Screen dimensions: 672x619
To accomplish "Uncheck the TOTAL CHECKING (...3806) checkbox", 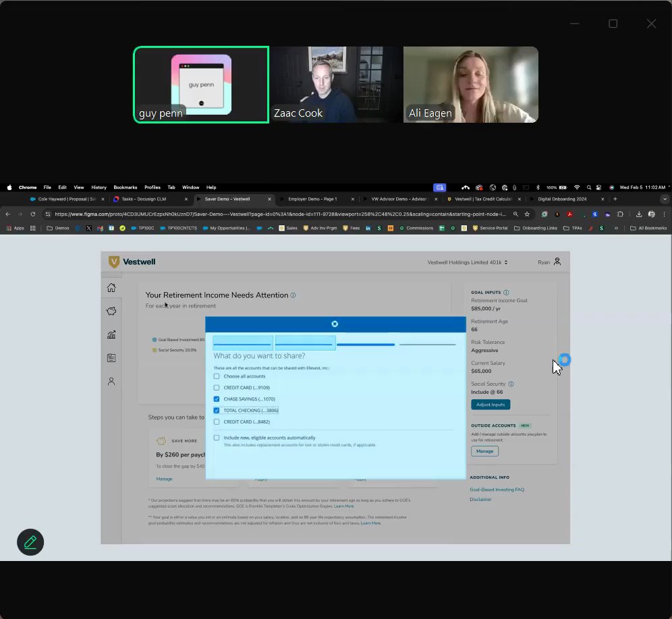I will click(217, 411).
